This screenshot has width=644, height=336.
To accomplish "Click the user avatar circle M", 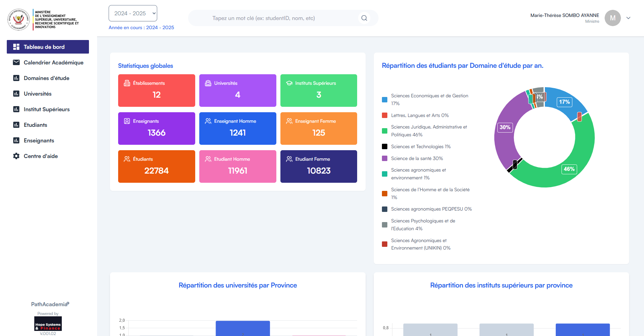I will tap(612, 18).
